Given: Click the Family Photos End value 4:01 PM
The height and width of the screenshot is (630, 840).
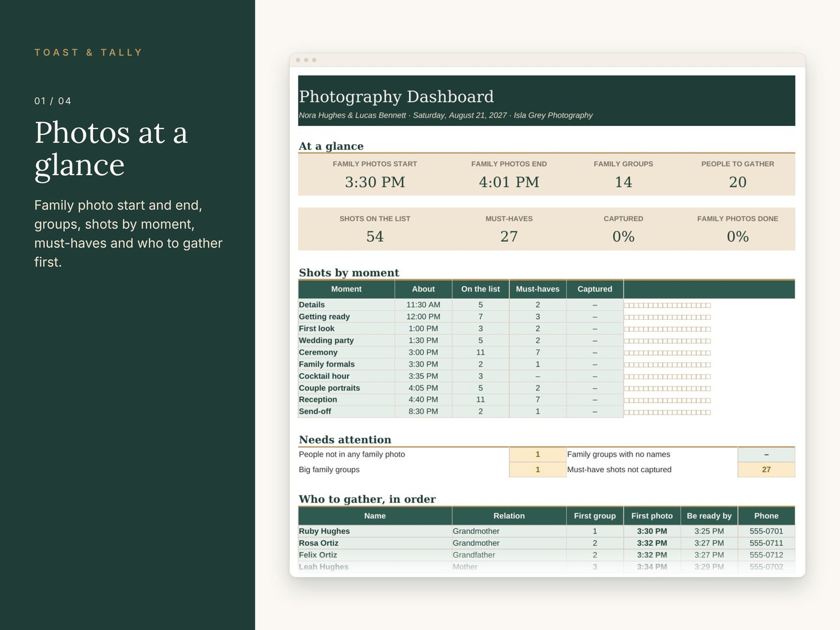Looking at the screenshot, I should (509, 182).
